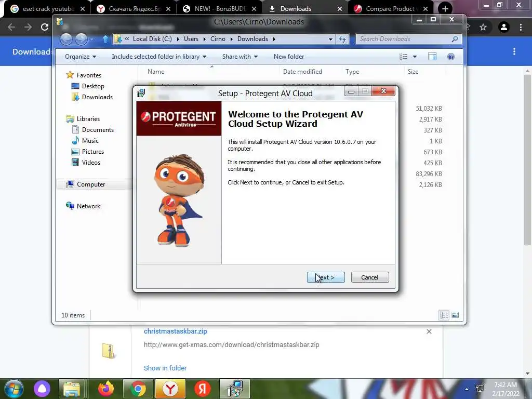
Task: Open Chrome profile avatar icon
Action: coord(504,27)
